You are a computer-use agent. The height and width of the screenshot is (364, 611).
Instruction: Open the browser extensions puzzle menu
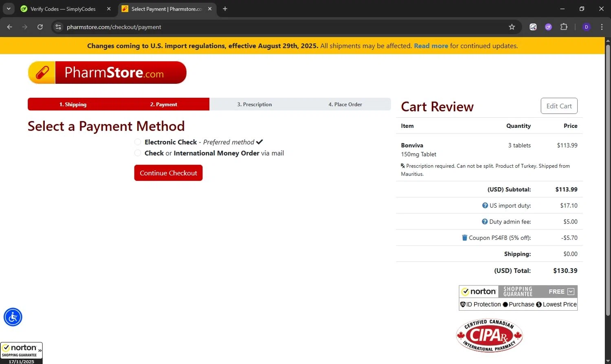[564, 27]
